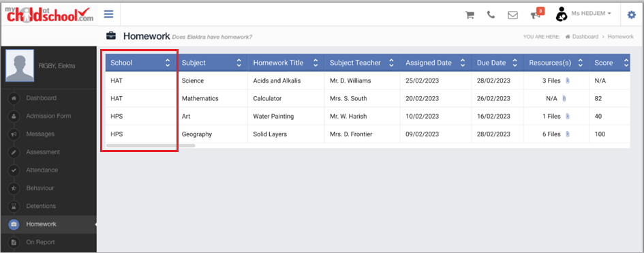Click the Dashboard home sidebar icon
This screenshot has height=253, width=644.
click(x=14, y=98)
